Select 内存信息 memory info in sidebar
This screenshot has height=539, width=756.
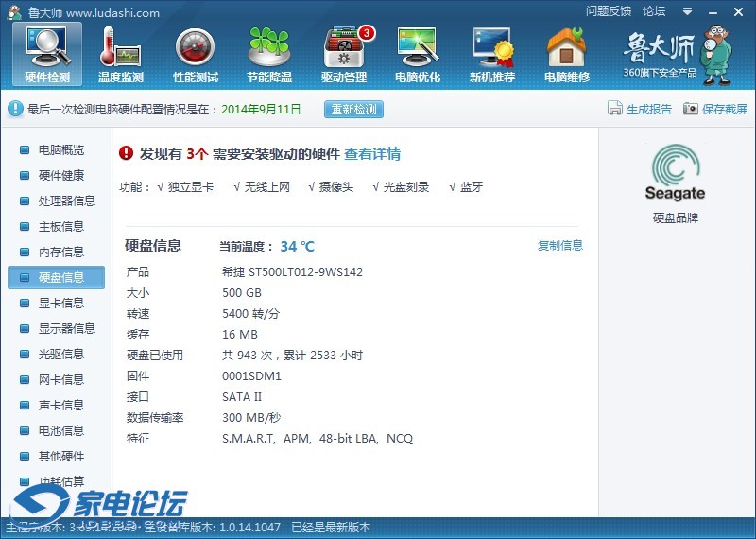pos(60,252)
